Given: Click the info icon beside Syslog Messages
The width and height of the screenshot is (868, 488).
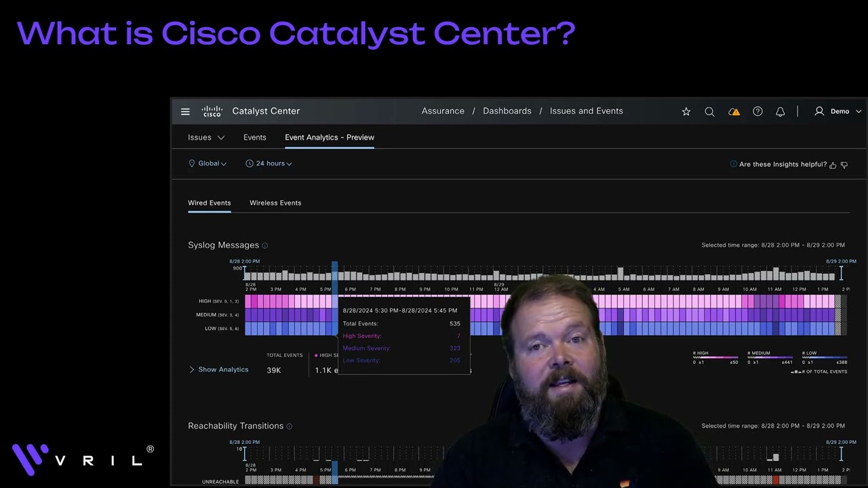Looking at the screenshot, I should coord(265,245).
